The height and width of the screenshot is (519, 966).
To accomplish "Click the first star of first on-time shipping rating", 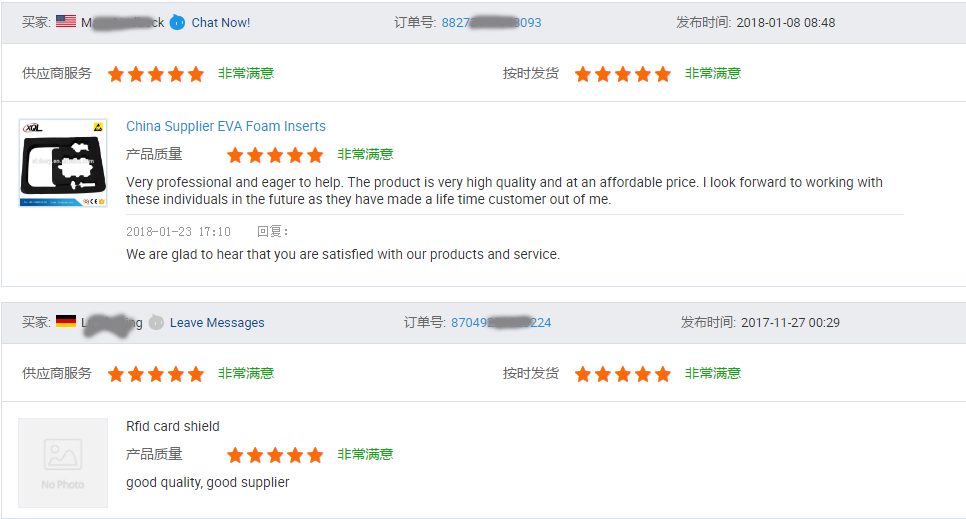I will click(x=583, y=75).
